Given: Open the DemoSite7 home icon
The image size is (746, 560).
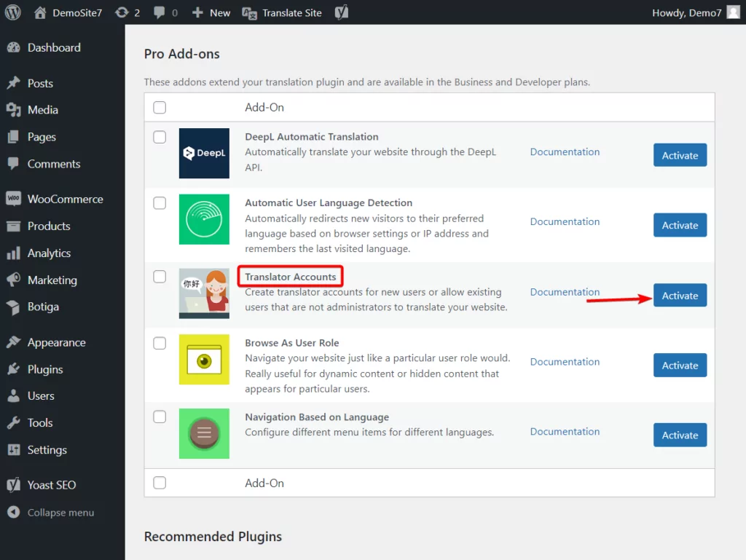Looking at the screenshot, I should tap(40, 12).
